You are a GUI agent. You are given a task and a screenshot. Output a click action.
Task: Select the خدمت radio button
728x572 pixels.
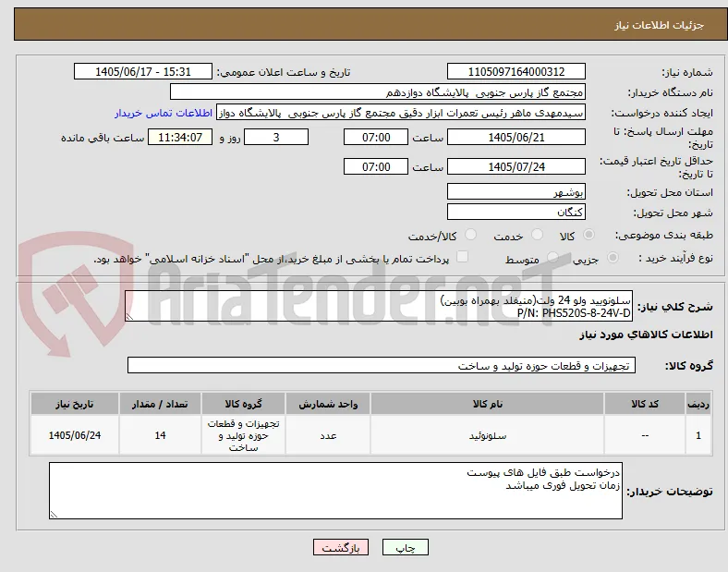537,235
